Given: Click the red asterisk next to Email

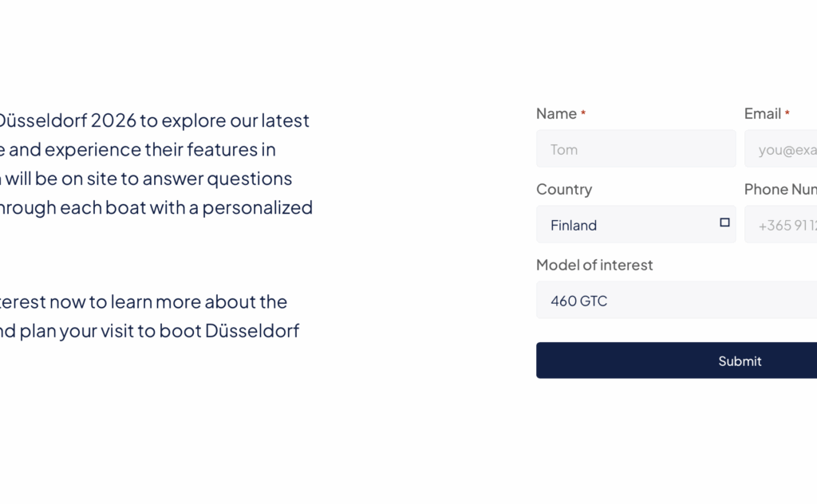Looking at the screenshot, I should click(x=787, y=114).
